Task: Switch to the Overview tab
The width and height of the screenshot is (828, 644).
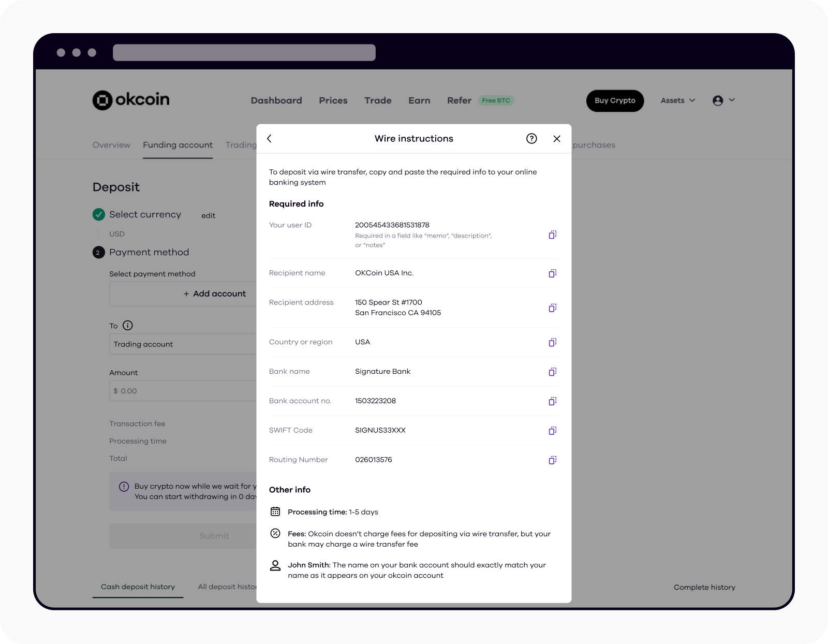Action: pos(111,145)
